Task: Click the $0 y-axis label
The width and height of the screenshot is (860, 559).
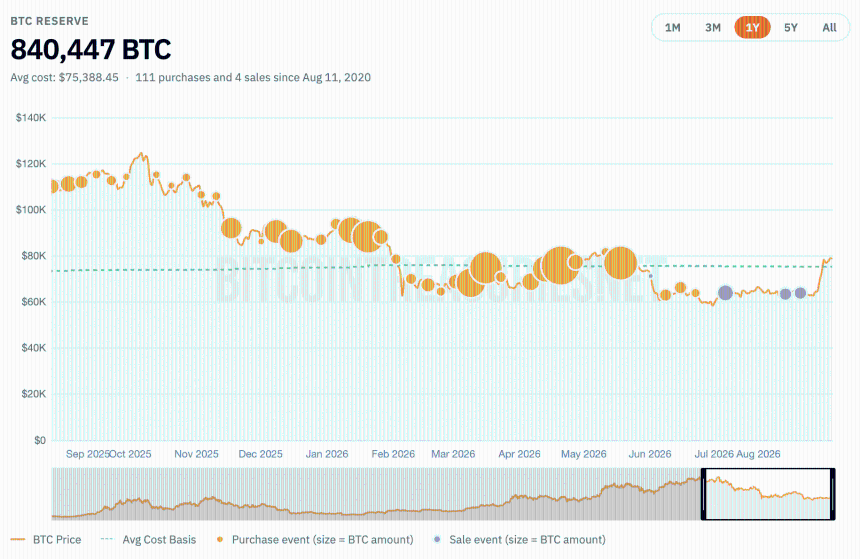Action: [x=39, y=440]
